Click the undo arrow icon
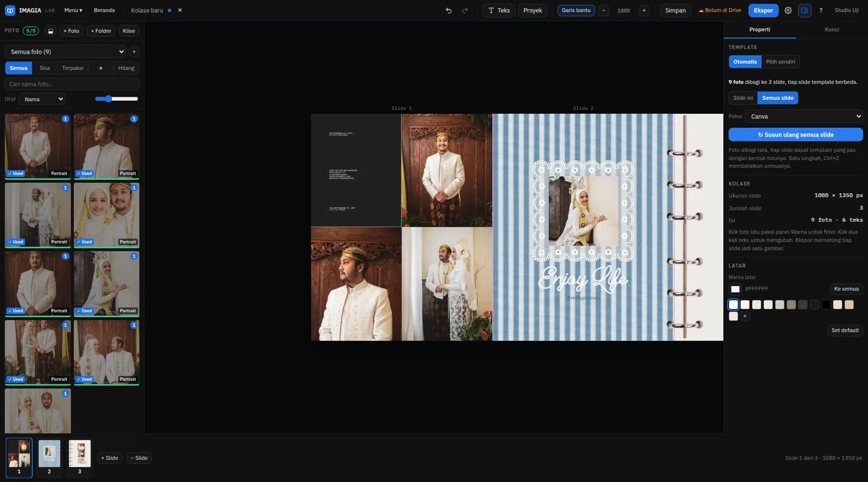 click(449, 10)
